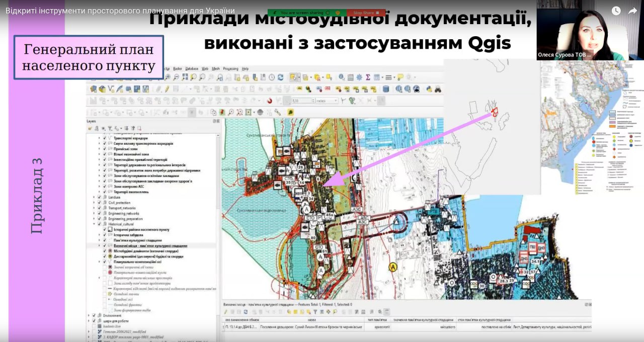Screen dimensions: 644x342
Task: Uncheck Зони контролю АЕС layer
Action: [105, 186]
